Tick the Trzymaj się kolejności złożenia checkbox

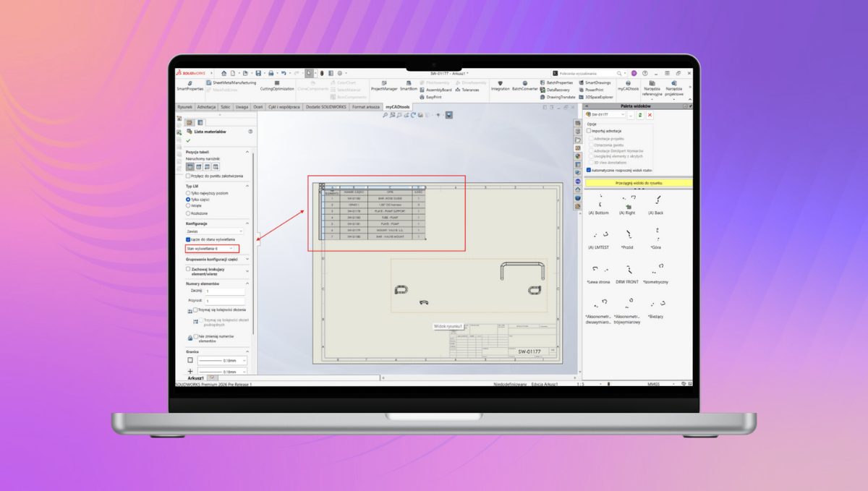pos(196,309)
